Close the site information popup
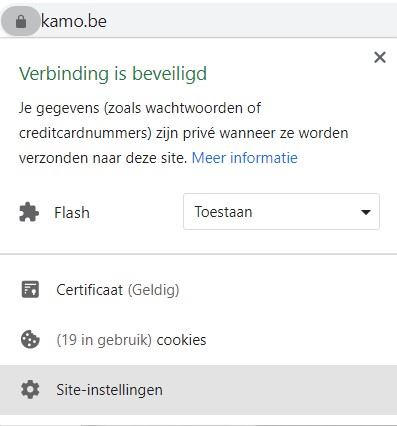 [380, 57]
